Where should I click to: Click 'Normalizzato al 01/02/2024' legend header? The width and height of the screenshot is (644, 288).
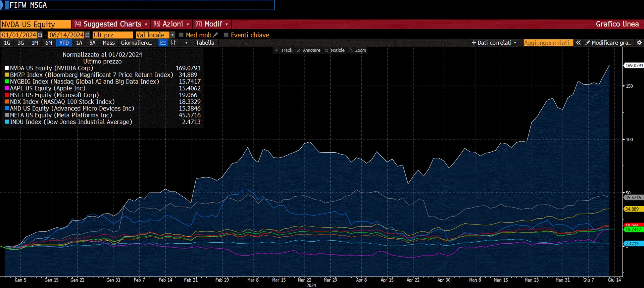tap(102, 55)
